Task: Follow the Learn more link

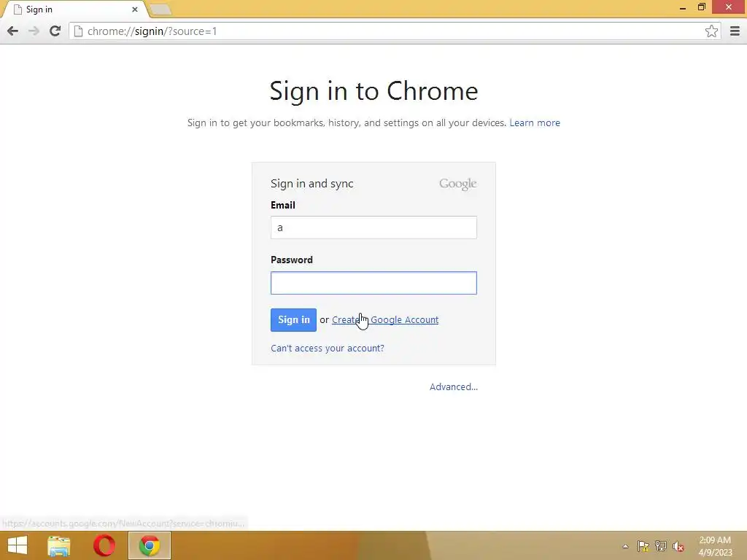Action: (535, 122)
